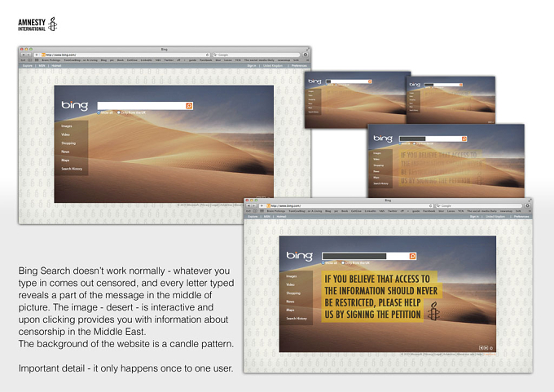Click next image arrow in lower-right Bing picture
Image resolution: width=554 pixels, height=392 pixels.
click(486, 348)
